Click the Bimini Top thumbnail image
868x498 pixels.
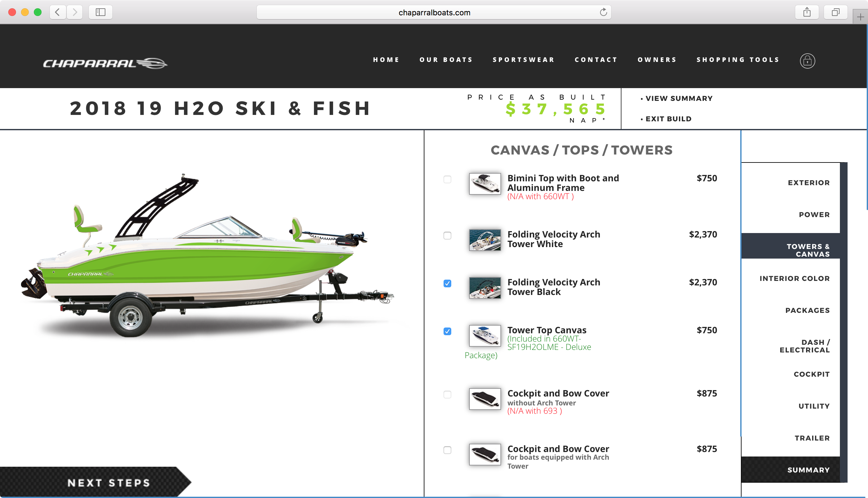[x=485, y=184]
